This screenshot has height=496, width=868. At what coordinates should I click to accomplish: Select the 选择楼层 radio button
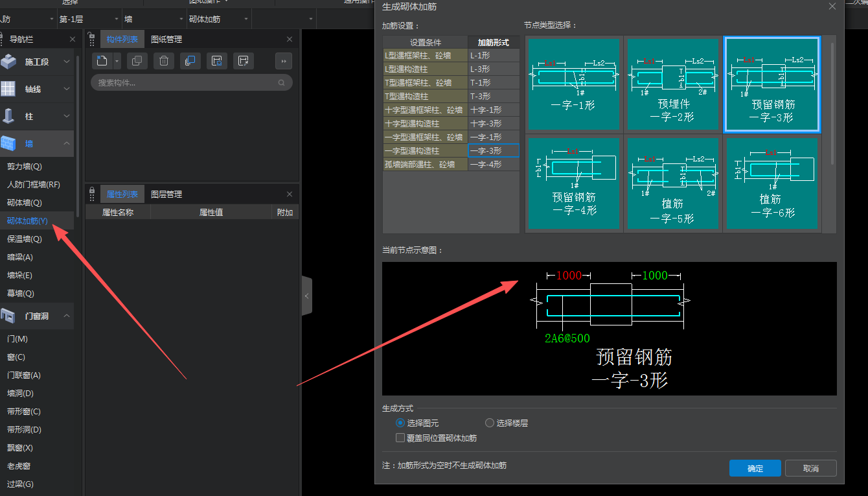click(490, 423)
